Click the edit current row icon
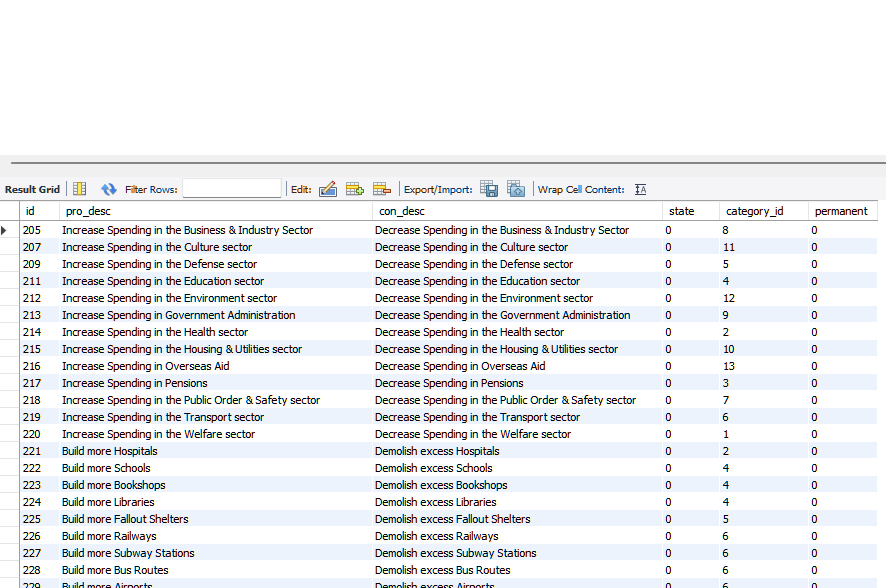The image size is (886, 588). 327,189
